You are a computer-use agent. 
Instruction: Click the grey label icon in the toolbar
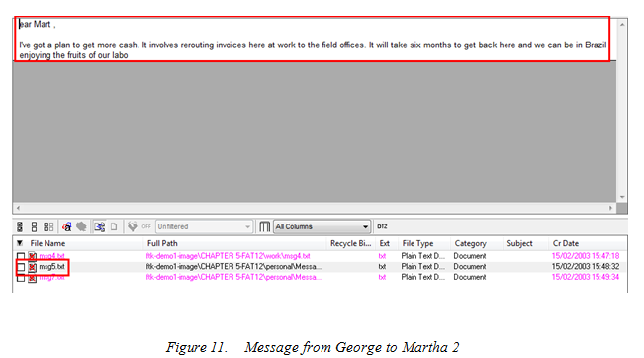[82, 226]
